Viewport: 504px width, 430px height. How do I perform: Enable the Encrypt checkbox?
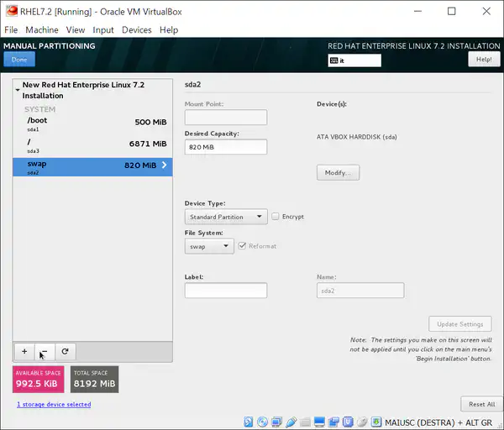[275, 217]
